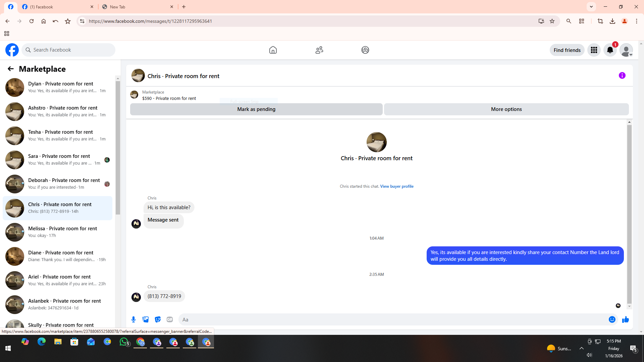
Task: Click the More options button
Action: [506, 109]
